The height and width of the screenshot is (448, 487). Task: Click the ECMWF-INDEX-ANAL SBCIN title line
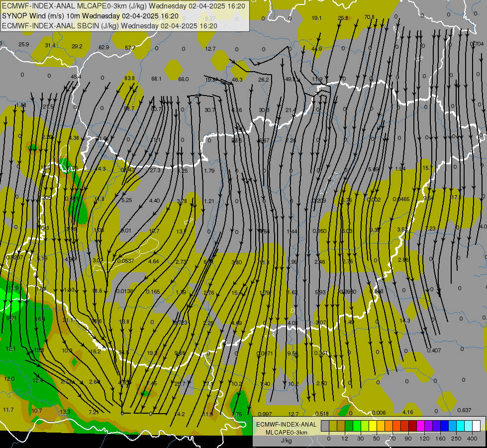tap(109, 26)
